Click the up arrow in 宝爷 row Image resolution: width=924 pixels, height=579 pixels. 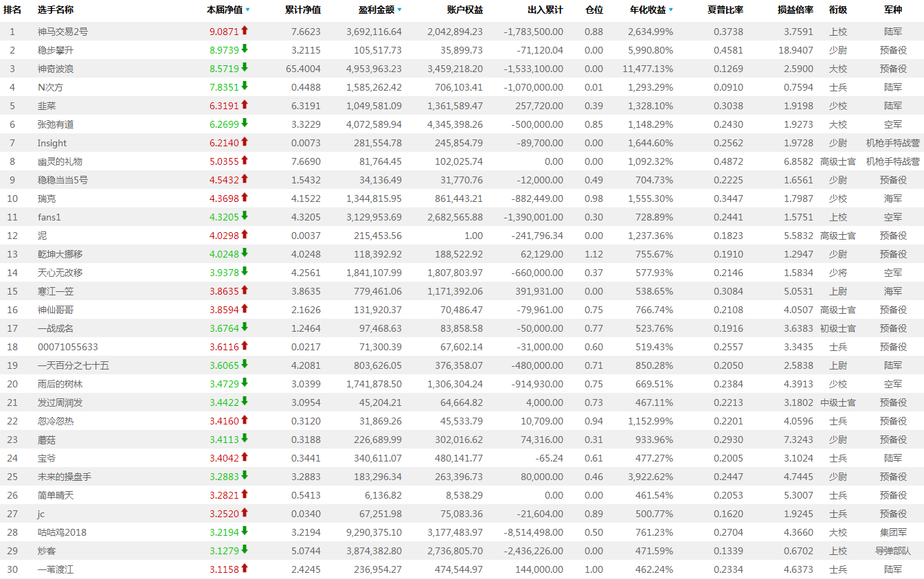245,457
